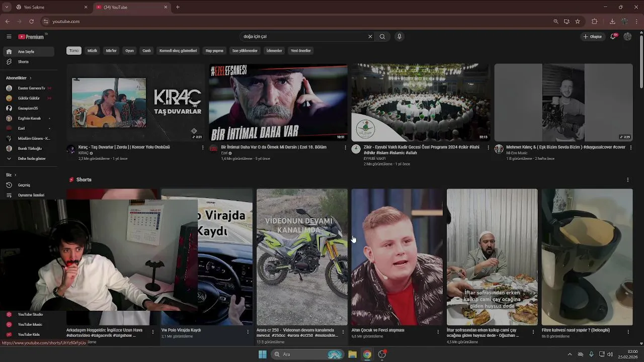Open YouTube Studio in sidebar
This screenshot has height=362, width=644.
click(29, 314)
